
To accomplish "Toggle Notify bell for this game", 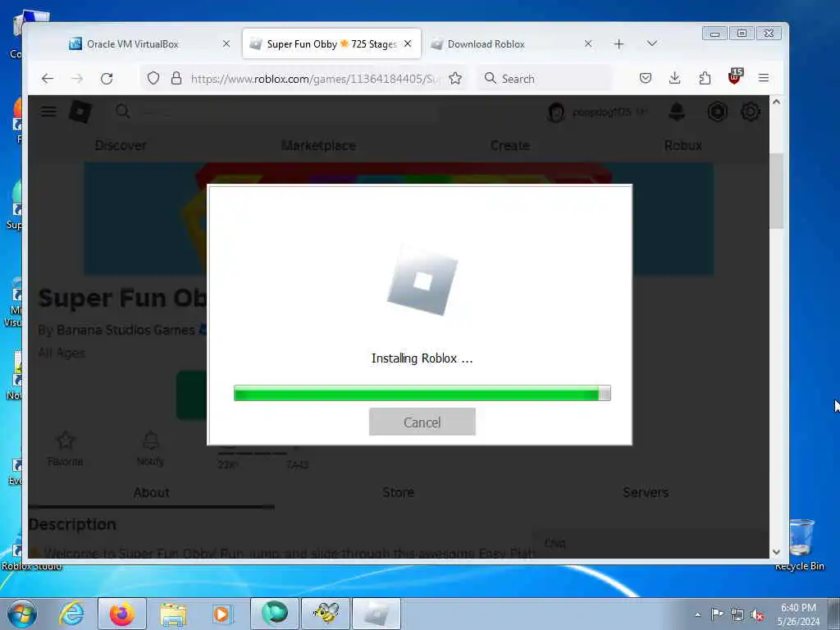I will 151,448.
